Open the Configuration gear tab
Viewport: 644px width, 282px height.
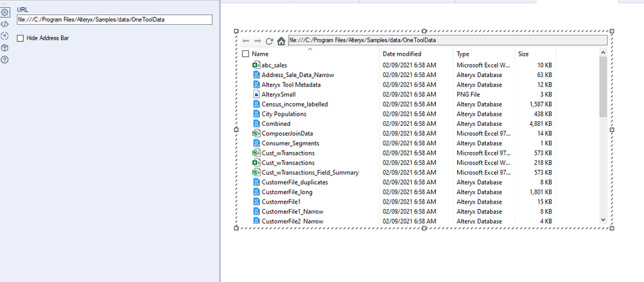(5, 13)
